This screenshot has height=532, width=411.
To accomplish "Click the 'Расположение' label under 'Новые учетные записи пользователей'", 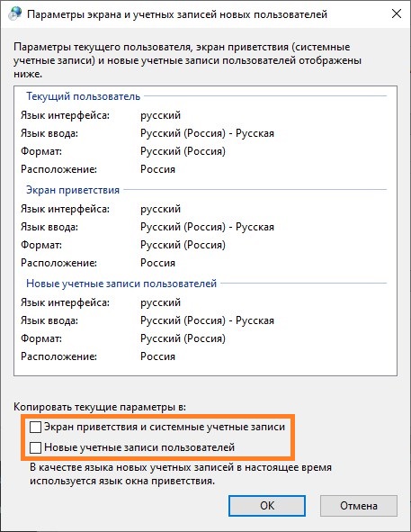I will 58,356.
